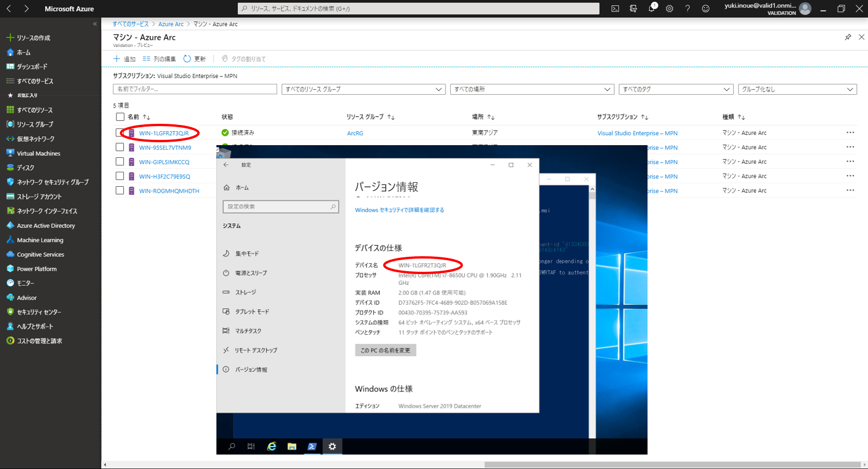Sort by 種類 column header
868x469 pixels.
coord(734,117)
